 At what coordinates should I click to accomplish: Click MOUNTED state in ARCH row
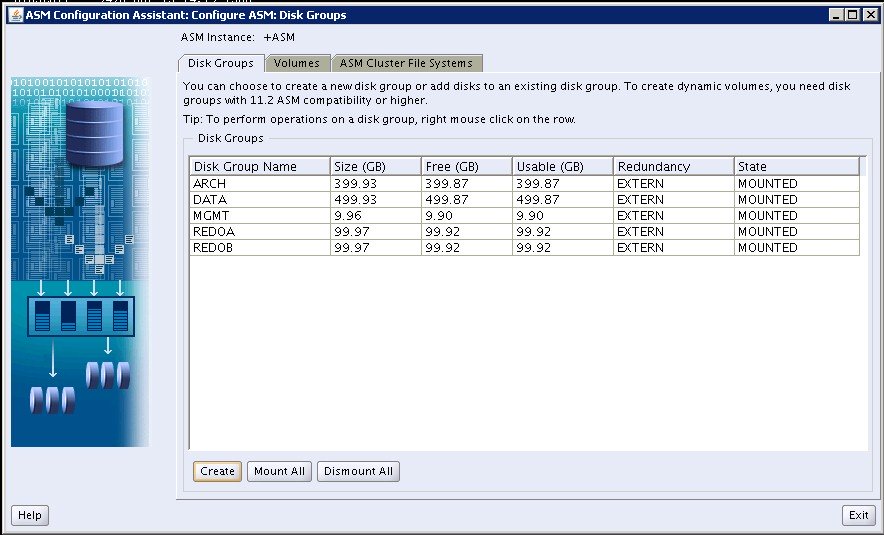pyautogui.click(x=768, y=184)
